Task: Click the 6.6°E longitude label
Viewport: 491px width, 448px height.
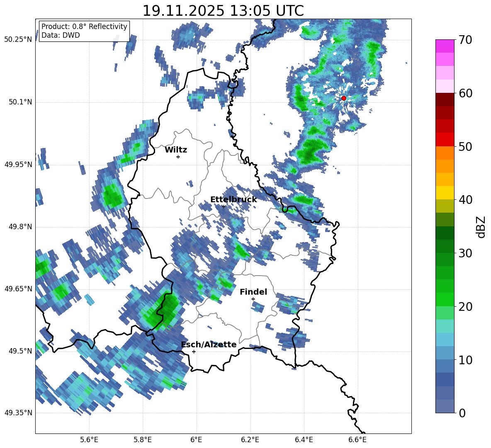Action: [357, 440]
